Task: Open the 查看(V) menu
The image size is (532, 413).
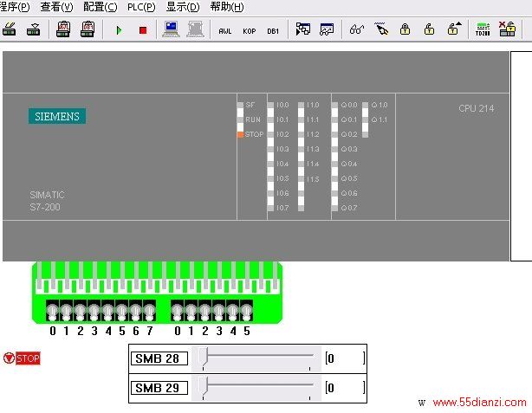Action: [56, 7]
